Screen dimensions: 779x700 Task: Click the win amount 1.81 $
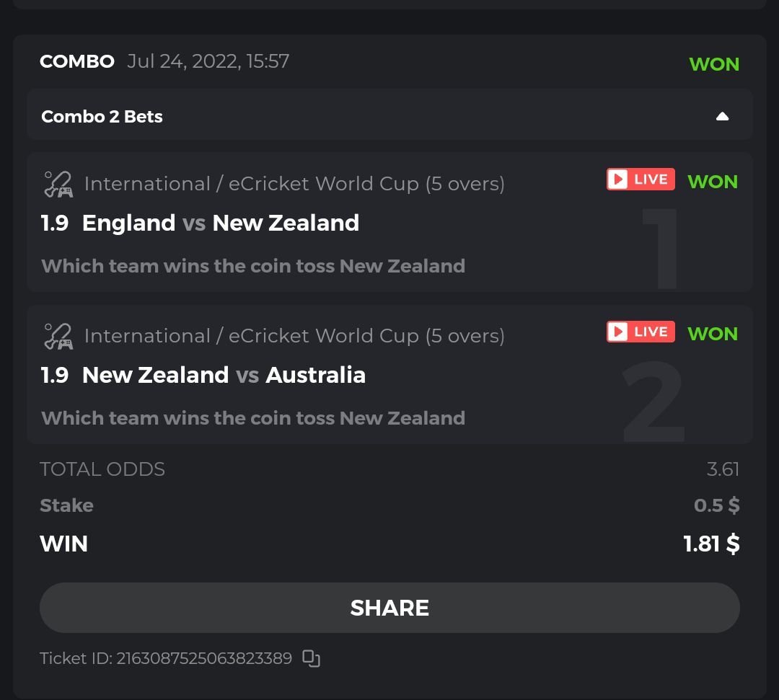(711, 544)
